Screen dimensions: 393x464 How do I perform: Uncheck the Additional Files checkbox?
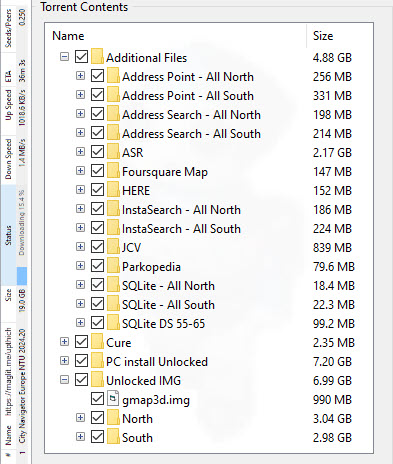point(81,57)
